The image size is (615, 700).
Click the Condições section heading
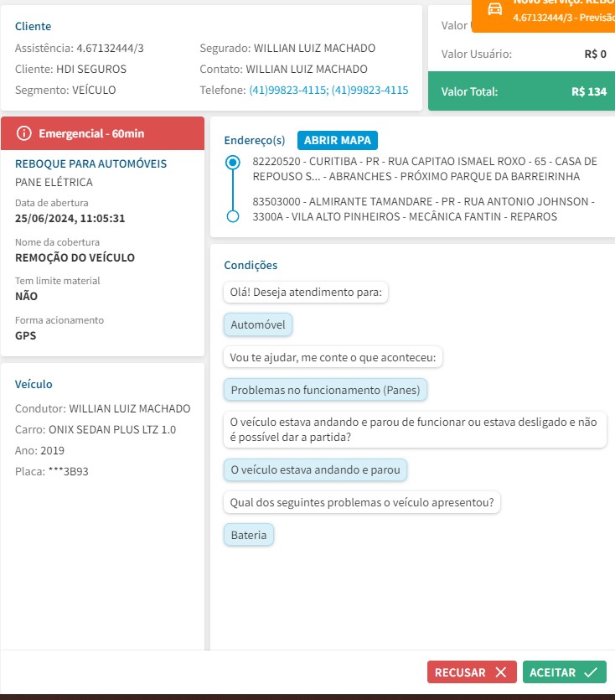251,265
